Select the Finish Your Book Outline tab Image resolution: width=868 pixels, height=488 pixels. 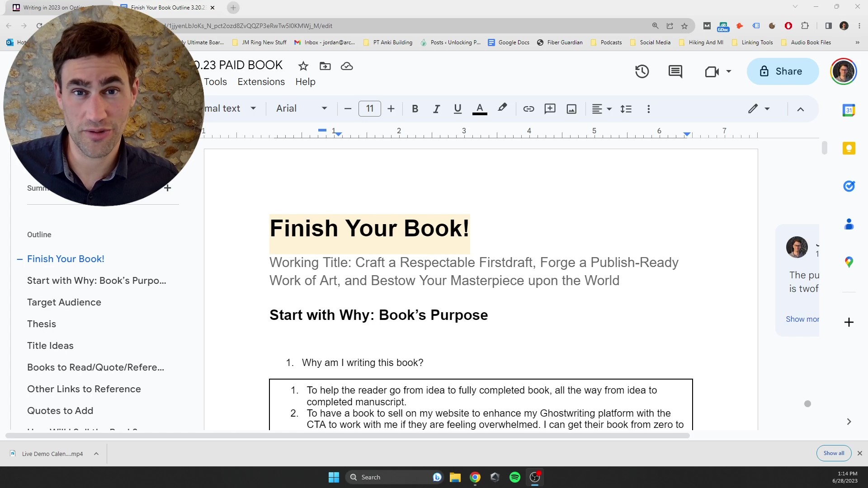pyautogui.click(x=167, y=8)
